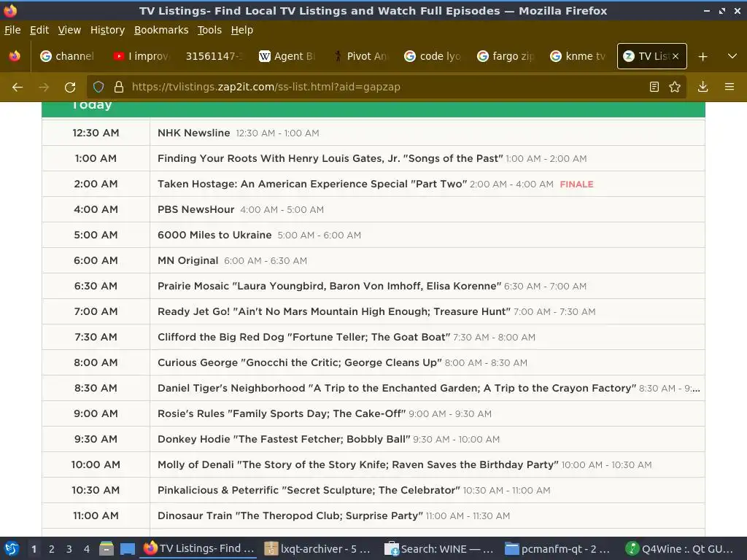Open the Edit menu
This screenshot has width=747, height=560.
(39, 30)
